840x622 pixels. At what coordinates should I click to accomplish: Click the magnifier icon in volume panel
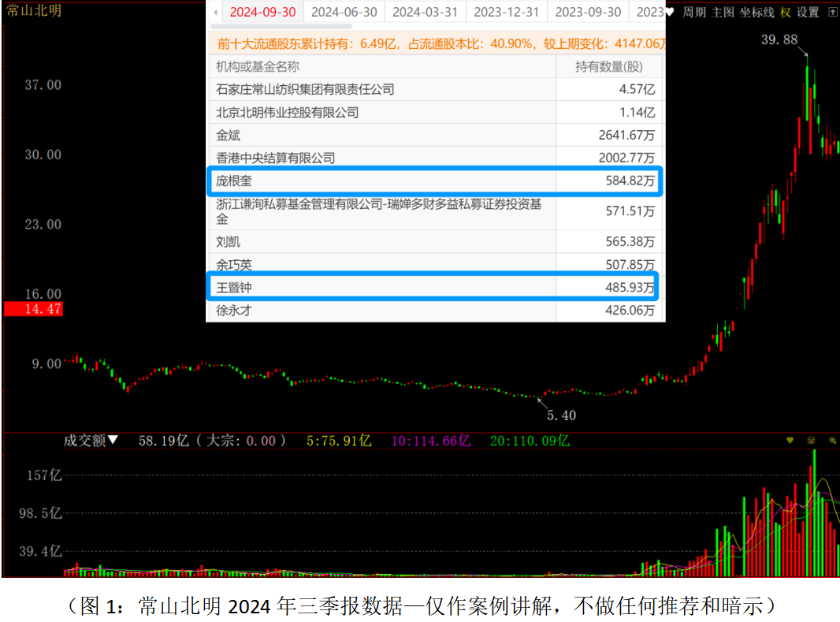click(831, 440)
